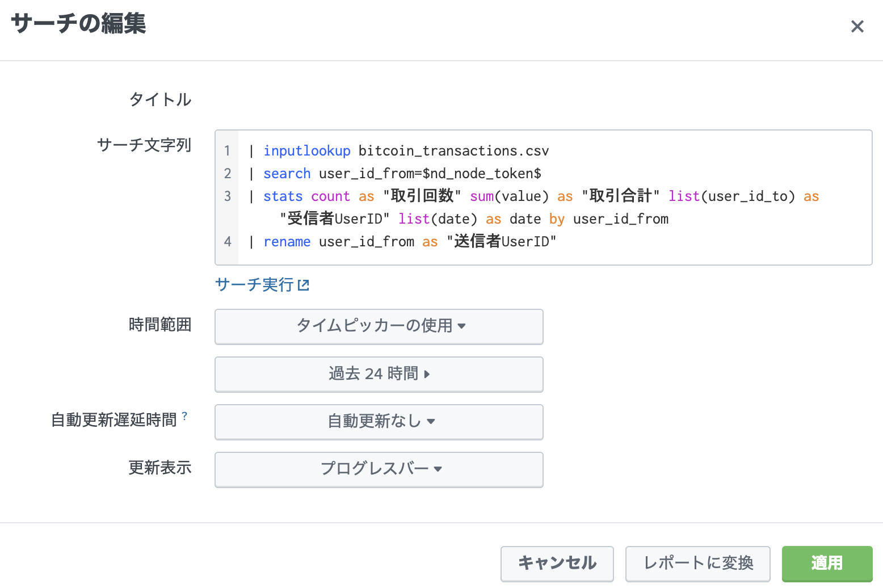This screenshot has width=883, height=588.
Task: Open the プログレスバー refresh display dropdown
Action: coord(379,469)
